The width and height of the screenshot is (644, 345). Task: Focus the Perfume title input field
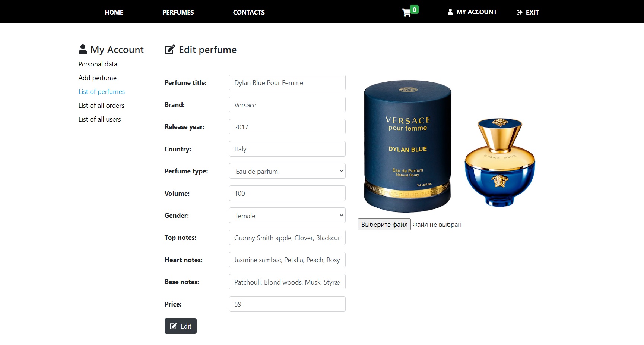tap(287, 82)
